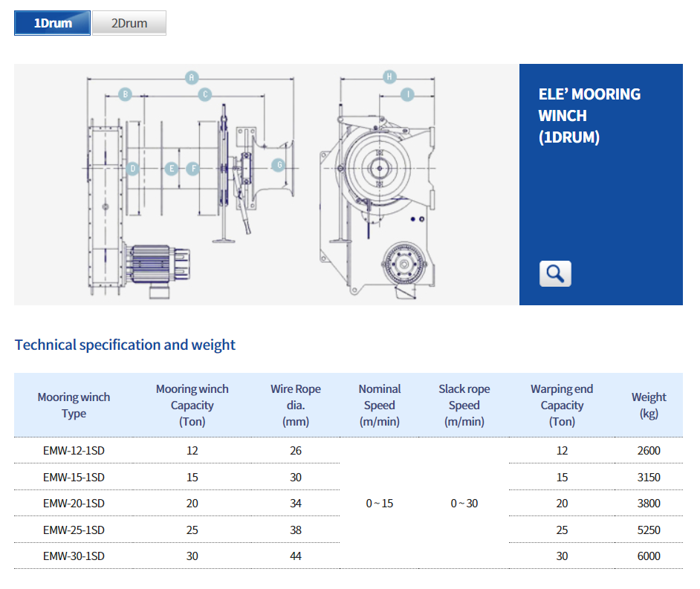Click weight value 3150
Screen dimensions: 700x589
[649, 478]
